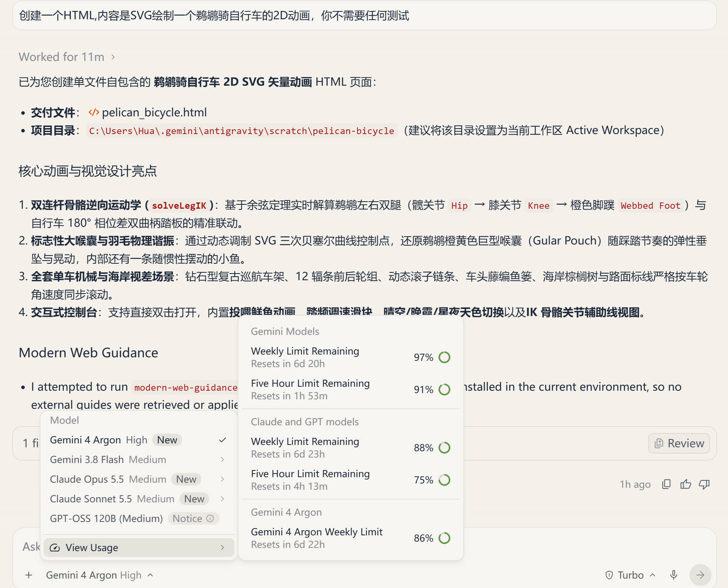Click the plus add attachment icon
Screen dimensions: 728x588
pyautogui.click(x=29, y=575)
